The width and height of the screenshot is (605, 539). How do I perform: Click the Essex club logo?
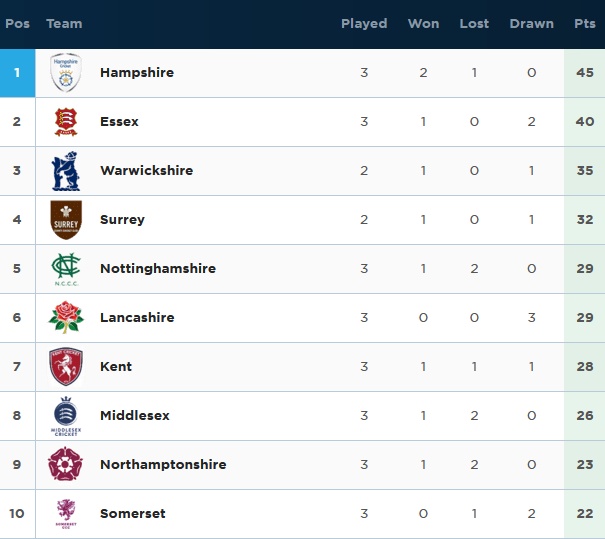[x=66, y=122]
